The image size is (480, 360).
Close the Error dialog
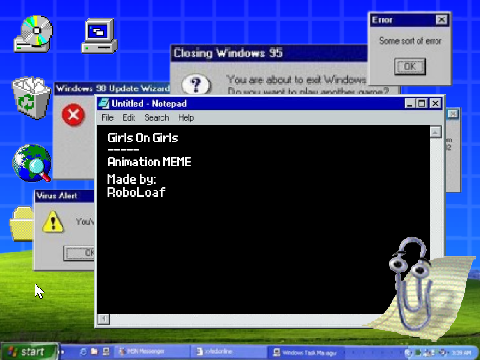click(441, 20)
